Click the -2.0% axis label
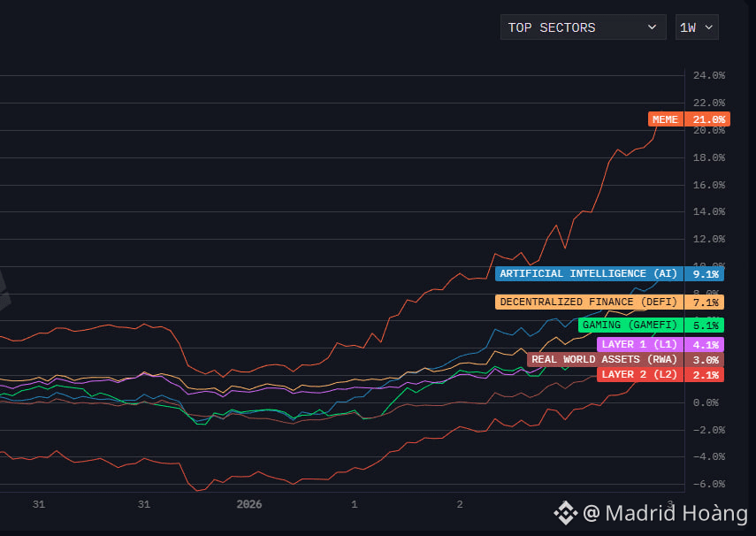756x536 pixels. pyautogui.click(x=709, y=431)
